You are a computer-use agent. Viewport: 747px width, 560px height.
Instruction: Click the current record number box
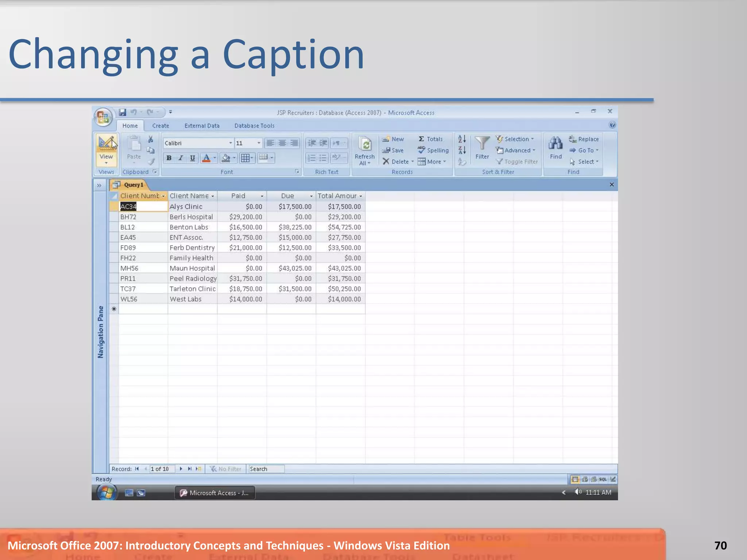[x=162, y=469]
